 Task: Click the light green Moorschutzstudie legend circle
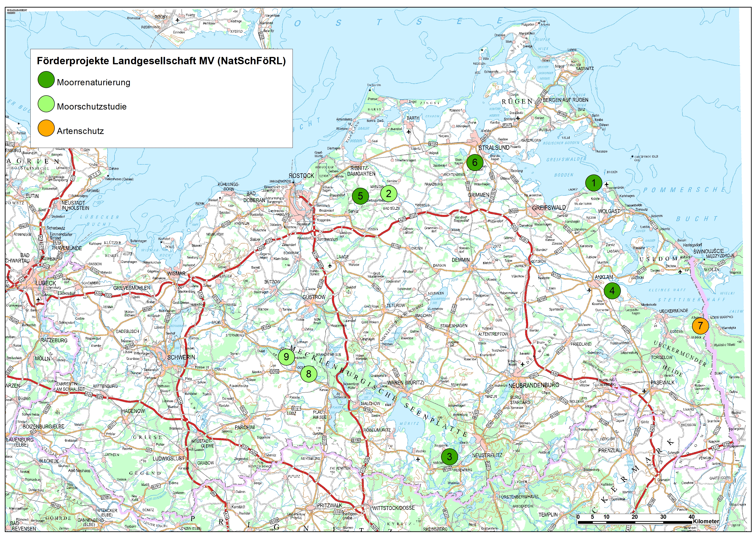[x=46, y=104]
